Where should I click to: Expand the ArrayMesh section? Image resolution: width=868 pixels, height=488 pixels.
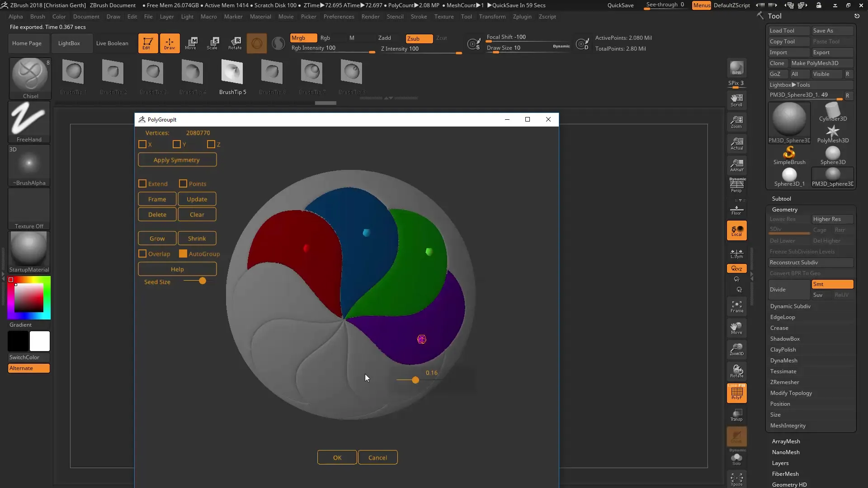tap(786, 441)
